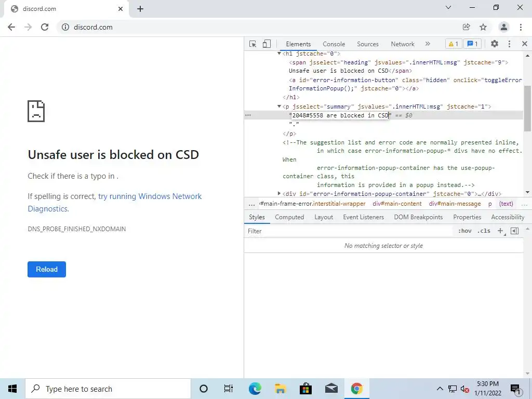Show hidden breadcrumbs ellipsis on left

pos(252,204)
